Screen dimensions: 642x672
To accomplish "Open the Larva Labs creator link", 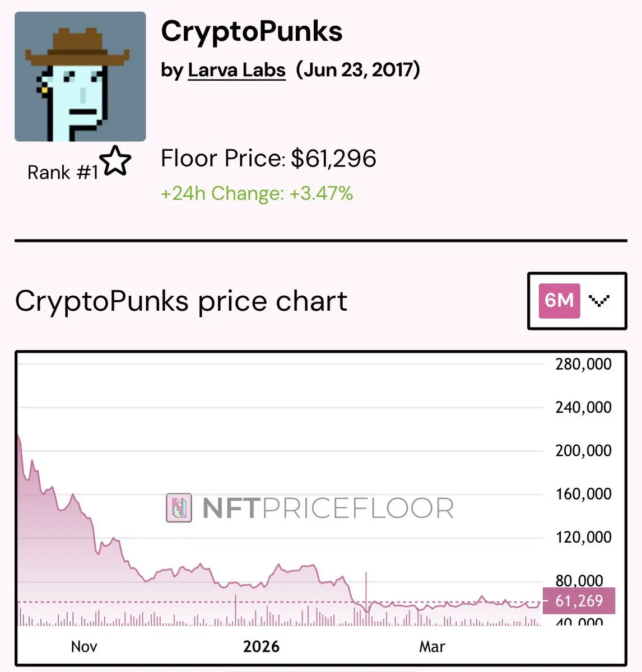I will pos(236,71).
